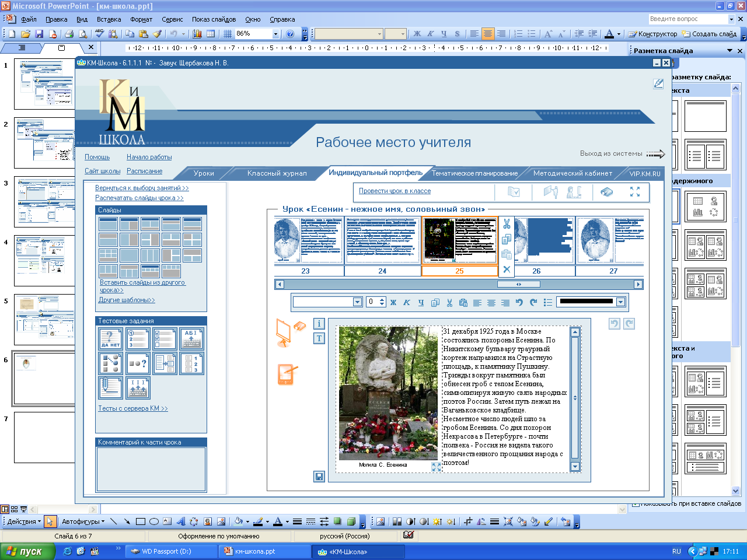Open fullscreen view icon in KM-Школа

pos(635,191)
